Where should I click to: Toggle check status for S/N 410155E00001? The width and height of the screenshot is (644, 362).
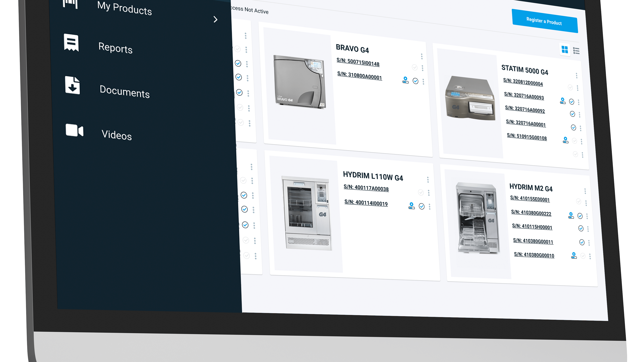click(579, 201)
